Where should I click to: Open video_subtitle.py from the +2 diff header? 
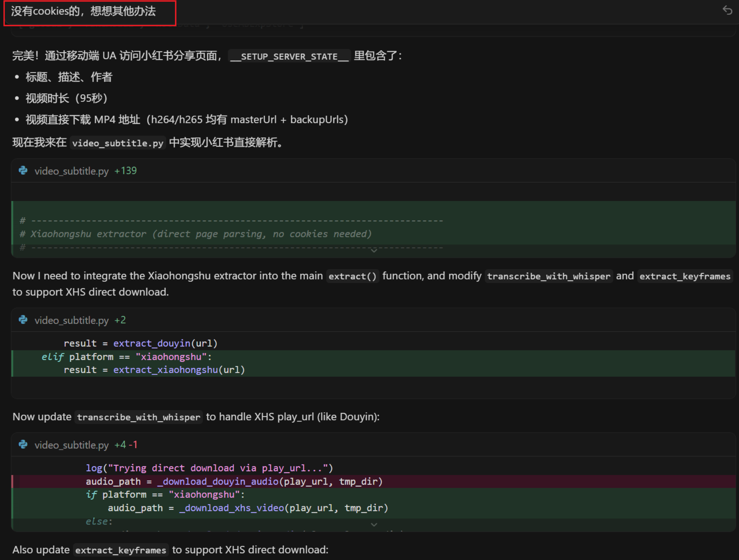click(x=71, y=320)
